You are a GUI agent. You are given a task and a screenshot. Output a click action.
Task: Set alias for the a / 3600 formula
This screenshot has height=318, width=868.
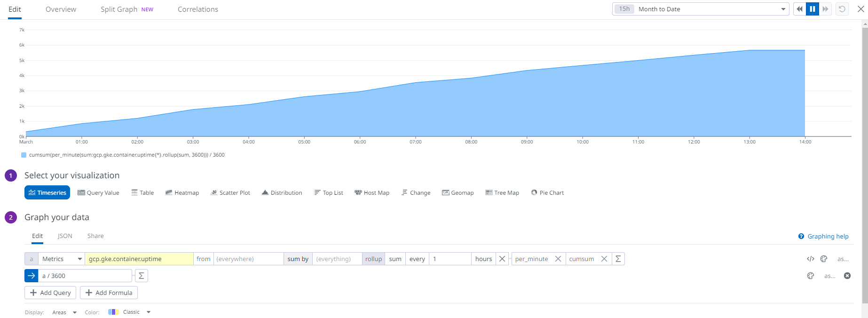pos(830,276)
